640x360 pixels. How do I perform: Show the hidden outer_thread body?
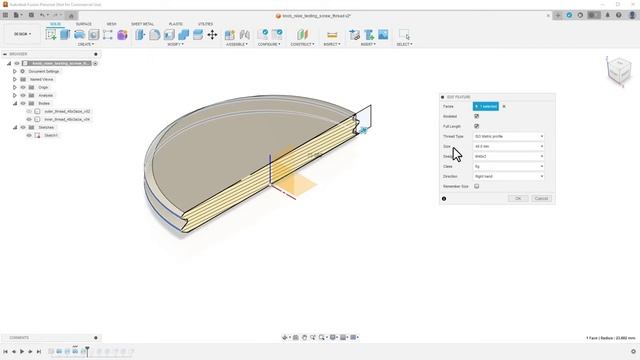click(29, 111)
